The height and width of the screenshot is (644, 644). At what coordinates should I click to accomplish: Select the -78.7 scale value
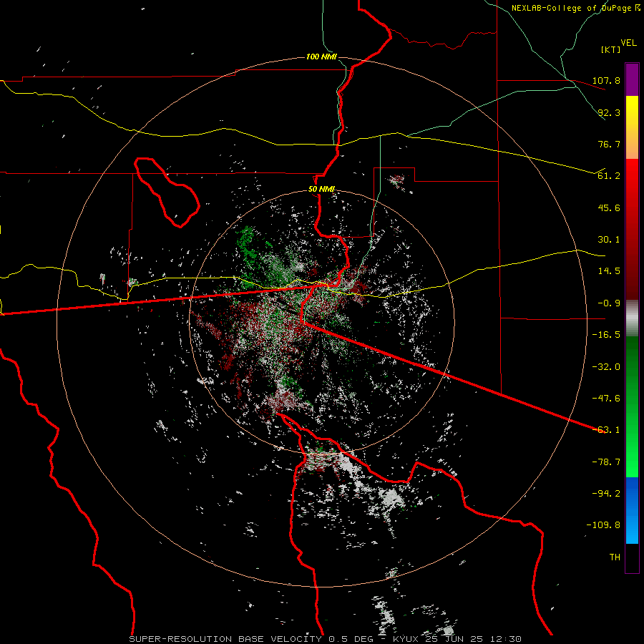(x=606, y=462)
